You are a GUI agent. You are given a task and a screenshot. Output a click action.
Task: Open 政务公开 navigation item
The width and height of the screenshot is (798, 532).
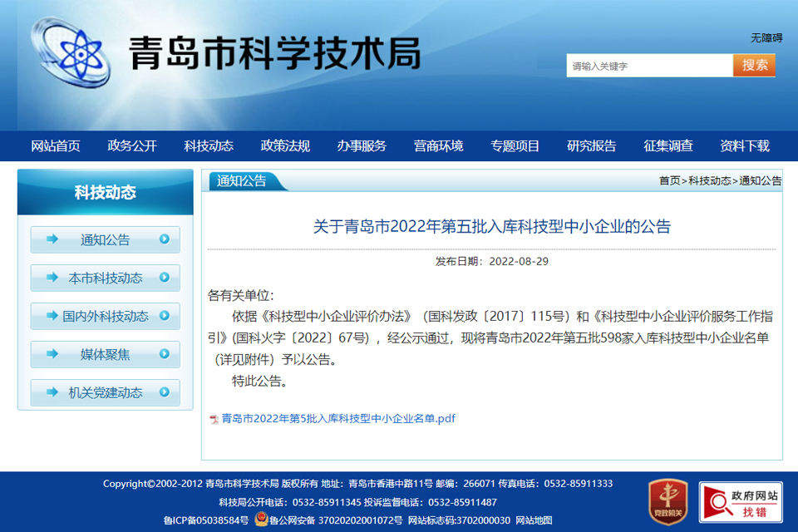(x=132, y=146)
